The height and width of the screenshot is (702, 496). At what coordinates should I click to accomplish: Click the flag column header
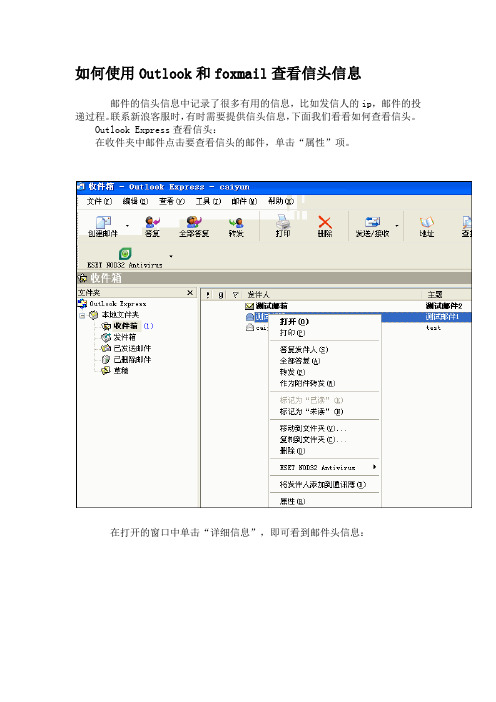click(235, 295)
